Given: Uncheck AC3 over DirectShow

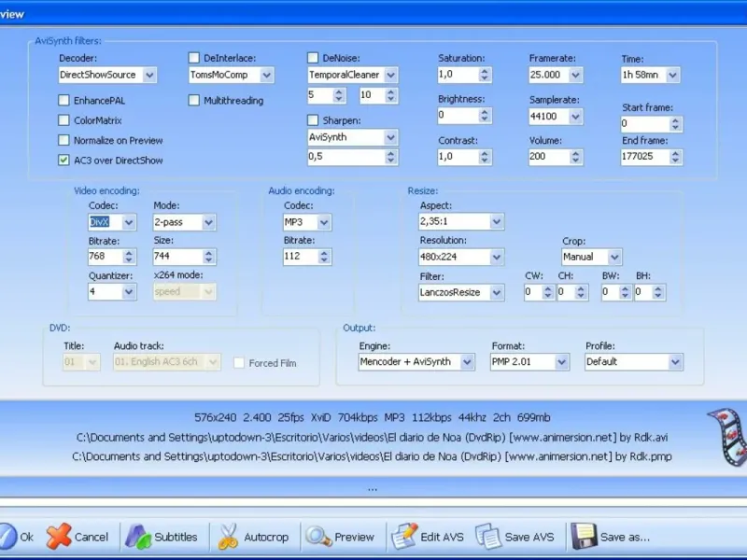Looking at the screenshot, I should [63, 160].
